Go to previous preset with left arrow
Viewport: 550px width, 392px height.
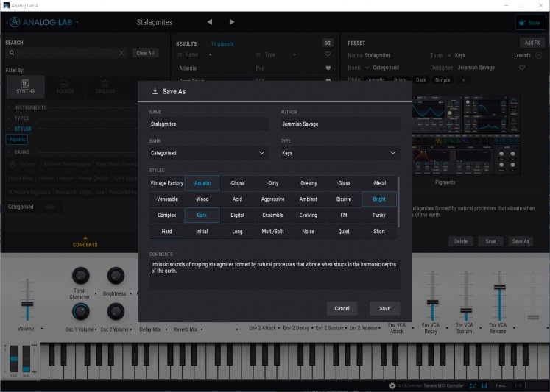210,22
